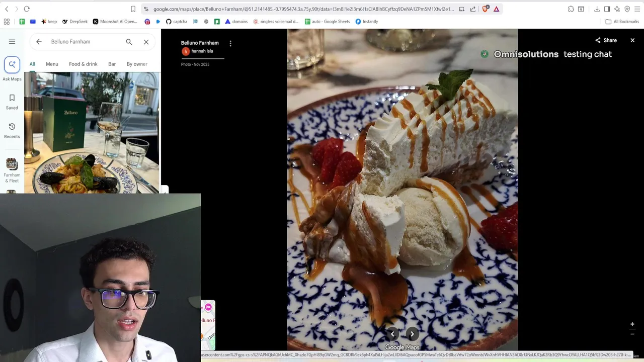
Task: Click the address bar URL
Action: pos(303,9)
